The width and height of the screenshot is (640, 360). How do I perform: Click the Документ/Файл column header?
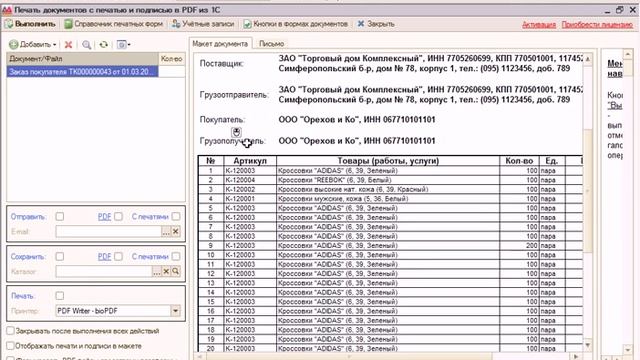[82, 59]
